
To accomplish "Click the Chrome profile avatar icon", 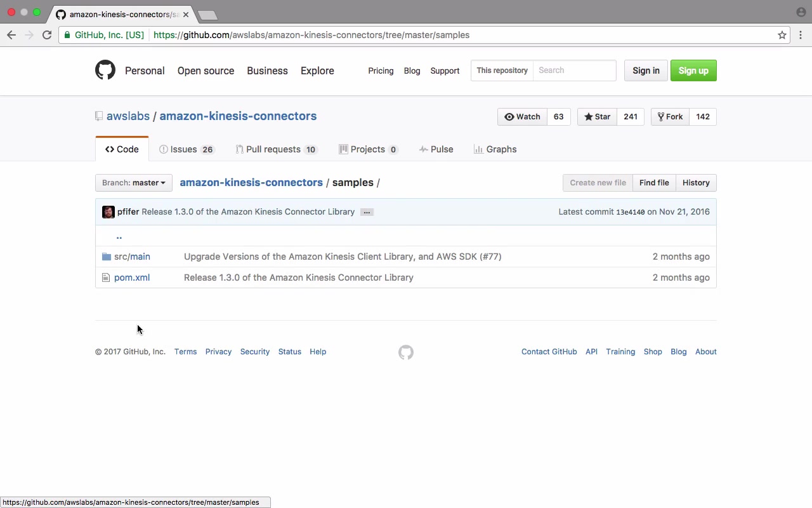I will click(801, 12).
